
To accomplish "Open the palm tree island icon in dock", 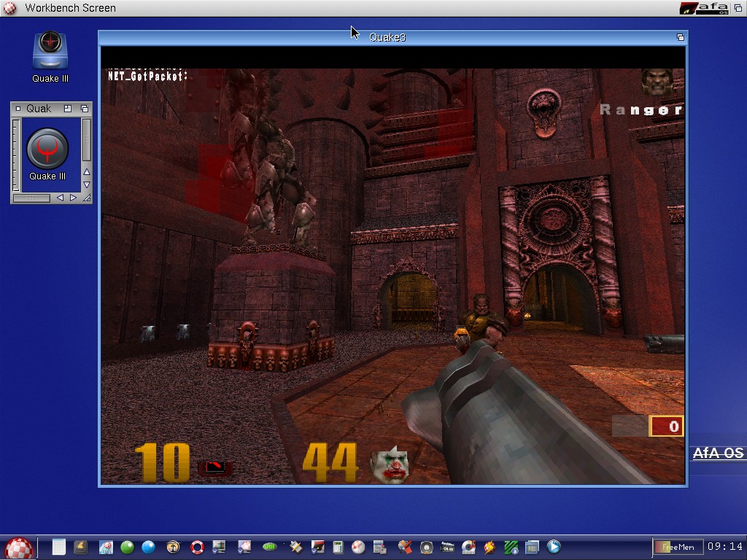I will point(173,547).
